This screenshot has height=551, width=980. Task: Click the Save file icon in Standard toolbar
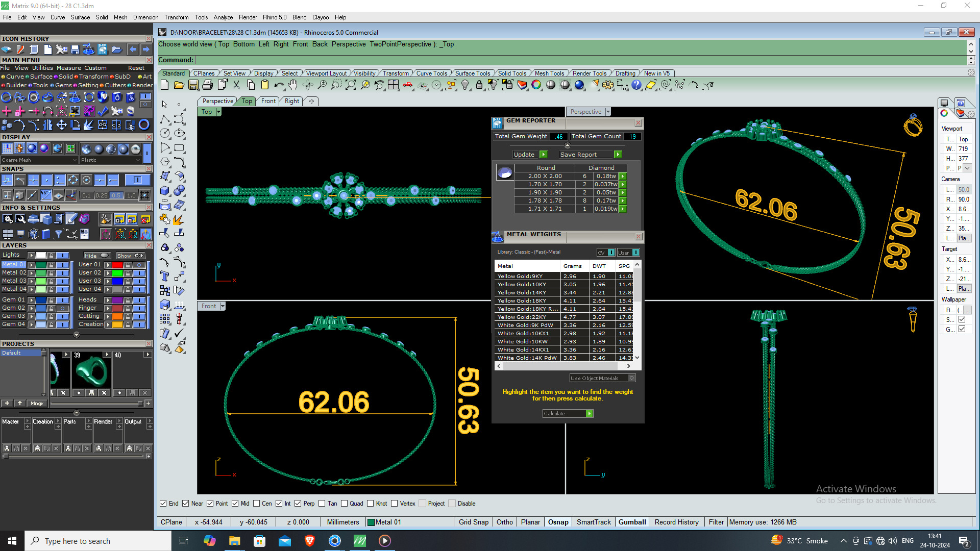(x=193, y=85)
